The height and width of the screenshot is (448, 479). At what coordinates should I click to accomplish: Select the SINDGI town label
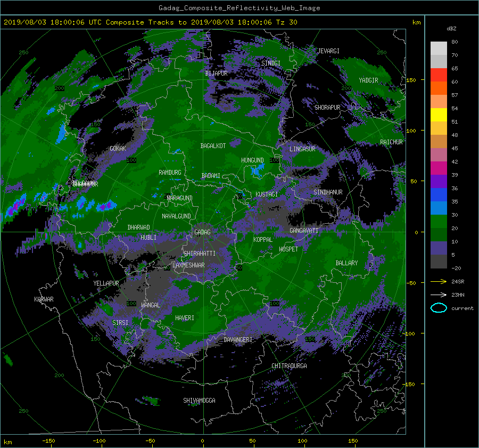(x=271, y=63)
